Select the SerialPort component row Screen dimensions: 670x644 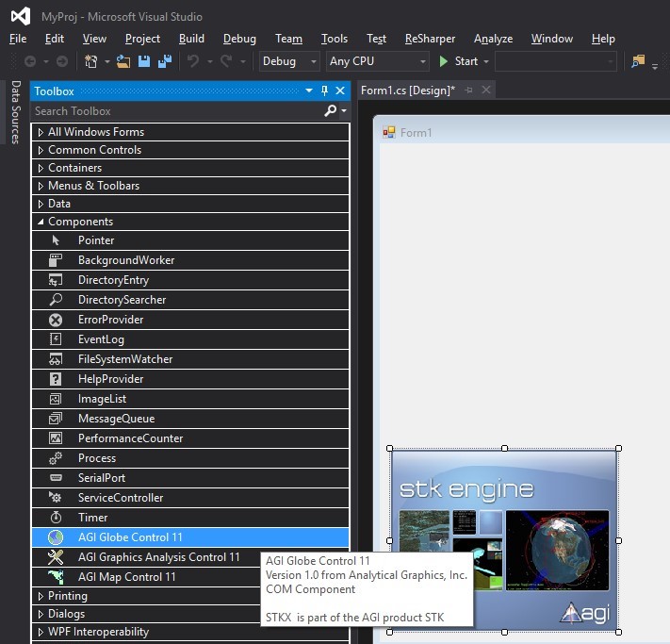[190, 478]
